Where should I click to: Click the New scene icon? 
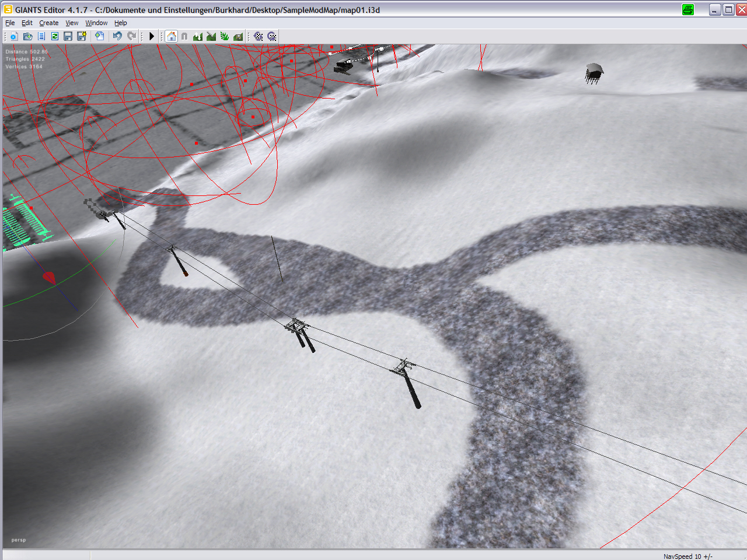13,36
